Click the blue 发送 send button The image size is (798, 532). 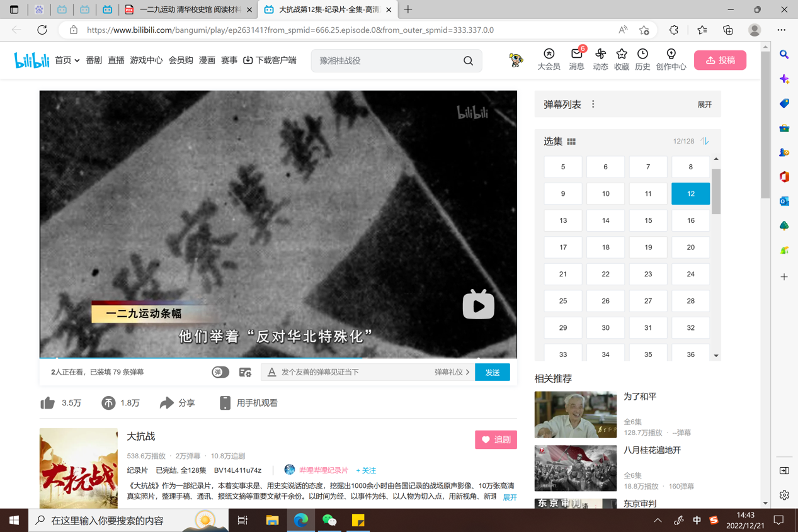pos(492,372)
